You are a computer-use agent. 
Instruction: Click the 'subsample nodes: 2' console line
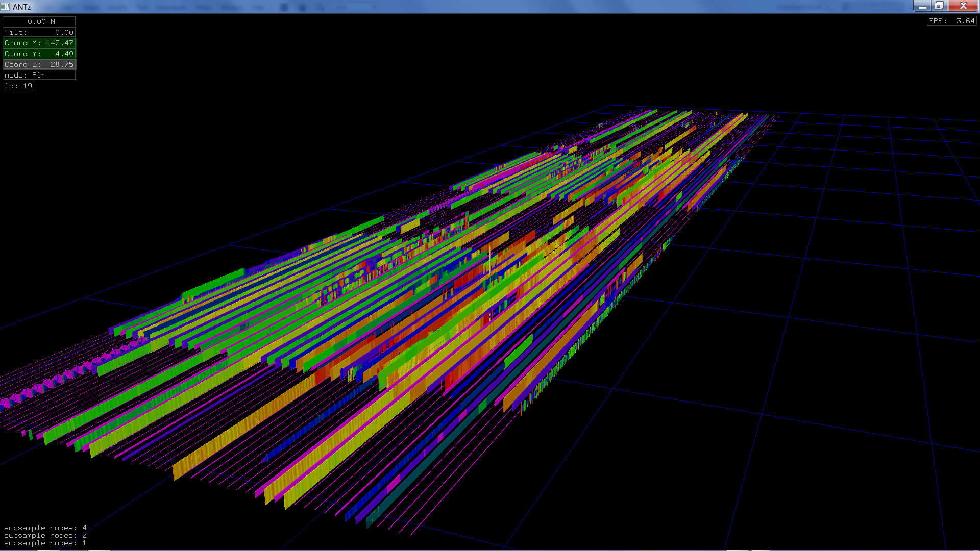coord(45,535)
